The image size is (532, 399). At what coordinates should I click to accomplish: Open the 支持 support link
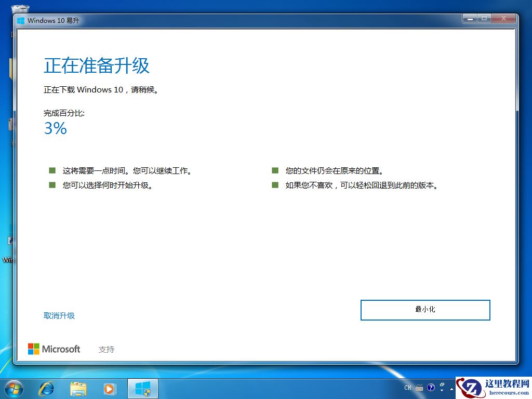[x=106, y=349]
